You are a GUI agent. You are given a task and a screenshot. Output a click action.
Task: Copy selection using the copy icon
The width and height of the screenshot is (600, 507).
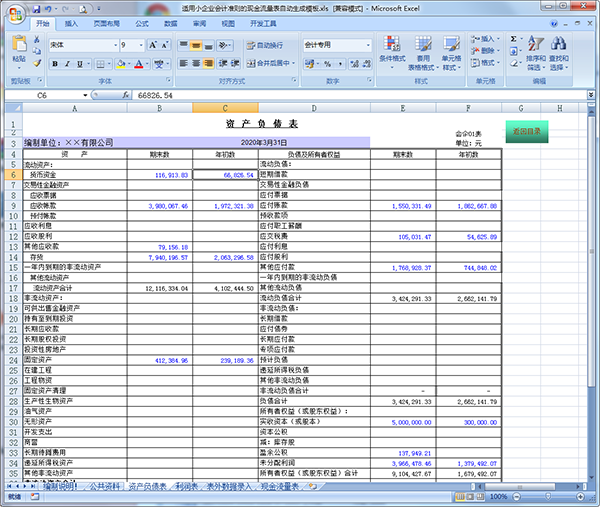(37, 51)
